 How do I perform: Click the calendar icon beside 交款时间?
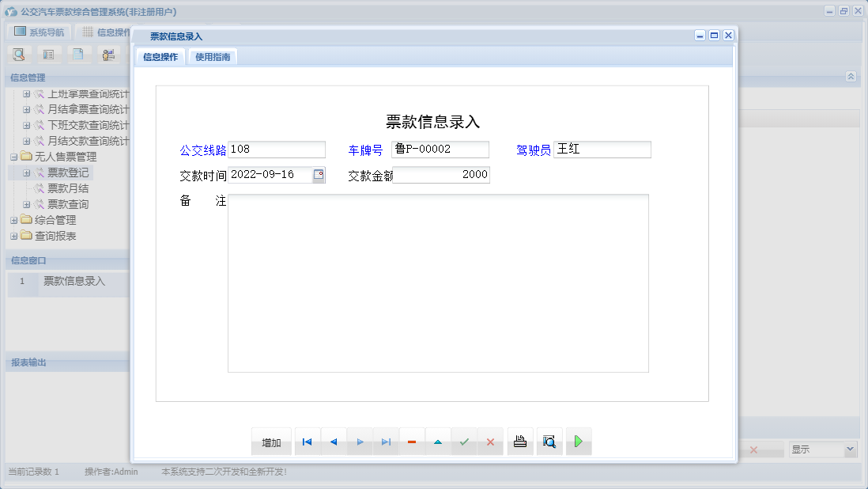[319, 175]
